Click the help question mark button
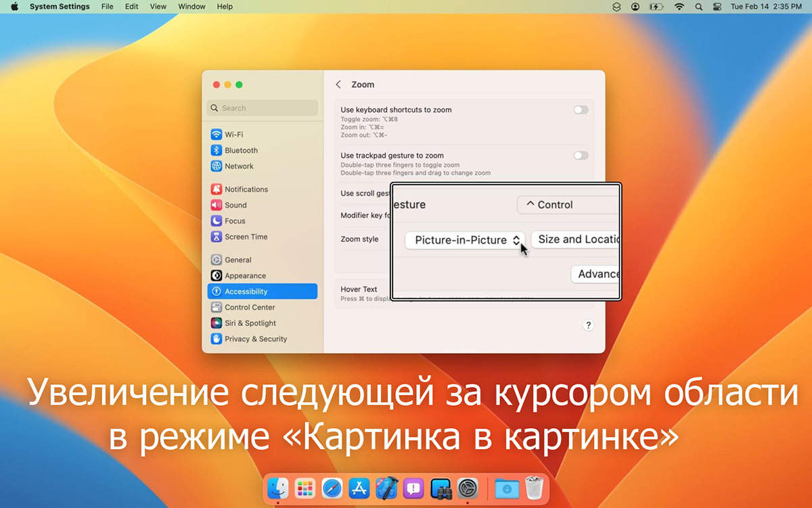Screen dimensions: 812x508 (588, 325)
